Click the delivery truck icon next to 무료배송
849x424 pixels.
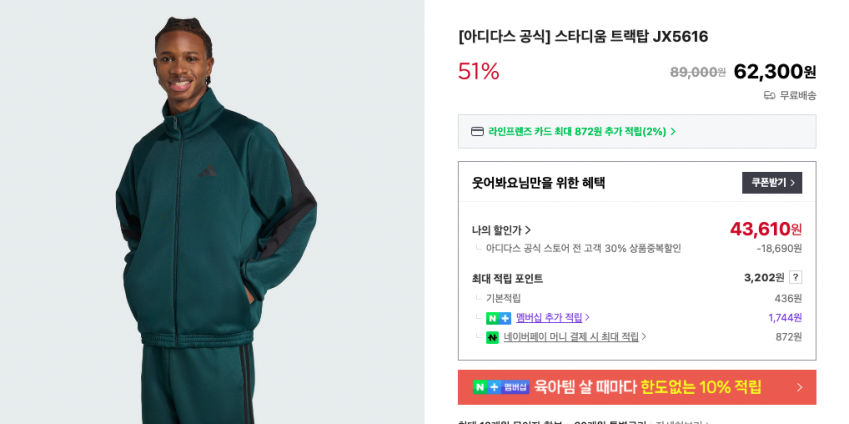point(769,96)
